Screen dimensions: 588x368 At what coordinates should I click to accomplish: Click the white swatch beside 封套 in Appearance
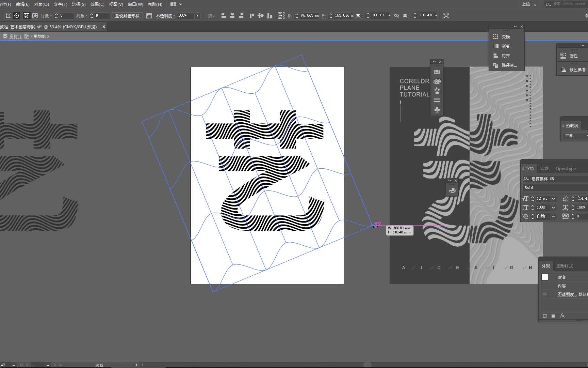(545, 277)
